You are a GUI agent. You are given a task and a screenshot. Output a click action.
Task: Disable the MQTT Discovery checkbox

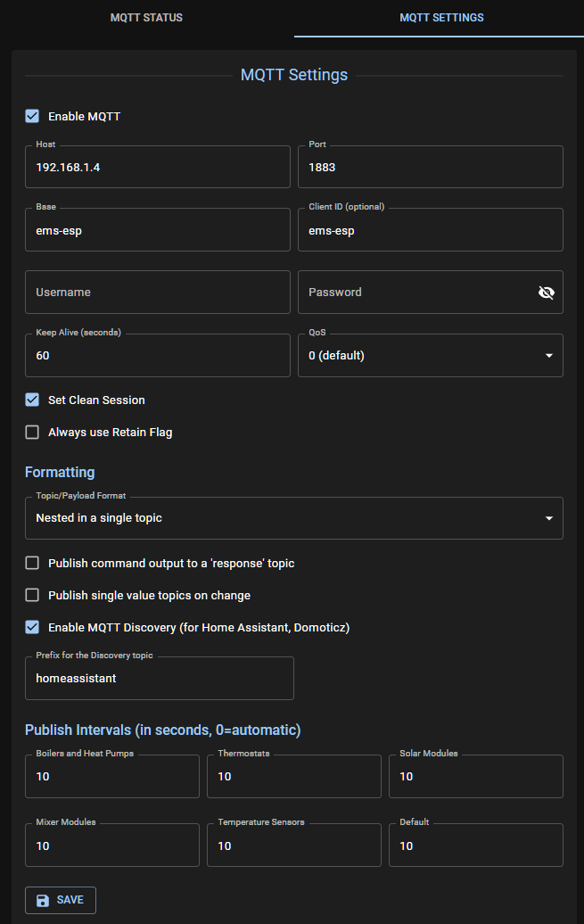click(32, 627)
